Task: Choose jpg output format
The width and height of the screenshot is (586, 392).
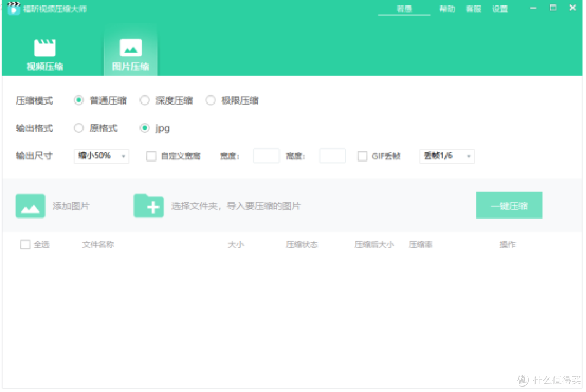Action: [145, 128]
